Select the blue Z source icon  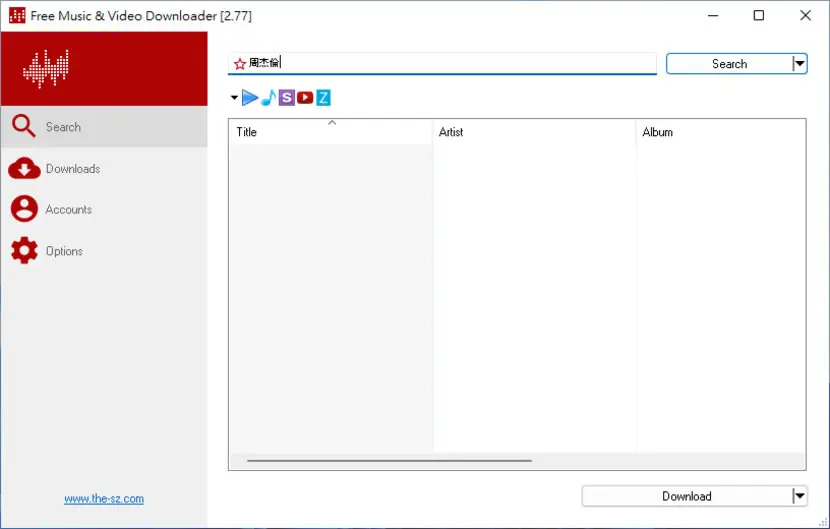(323, 97)
